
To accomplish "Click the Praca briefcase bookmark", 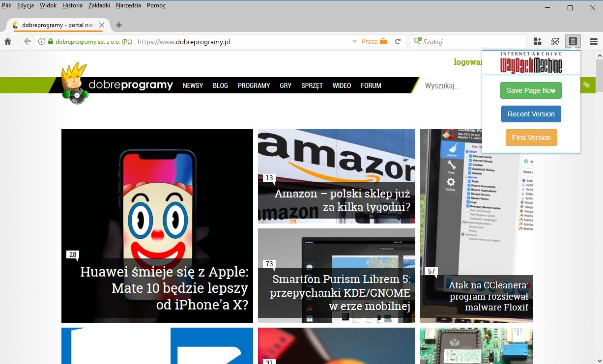I will tap(374, 42).
